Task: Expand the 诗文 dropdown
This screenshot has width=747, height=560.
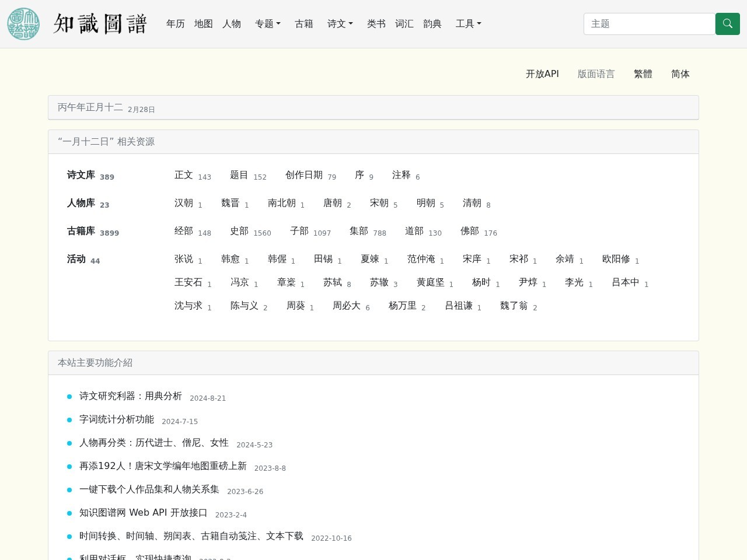Action: tap(340, 24)
